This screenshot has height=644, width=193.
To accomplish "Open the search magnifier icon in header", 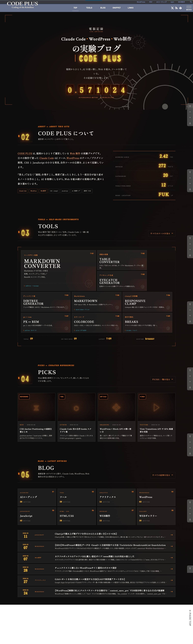I will click(x=191, y=2).
